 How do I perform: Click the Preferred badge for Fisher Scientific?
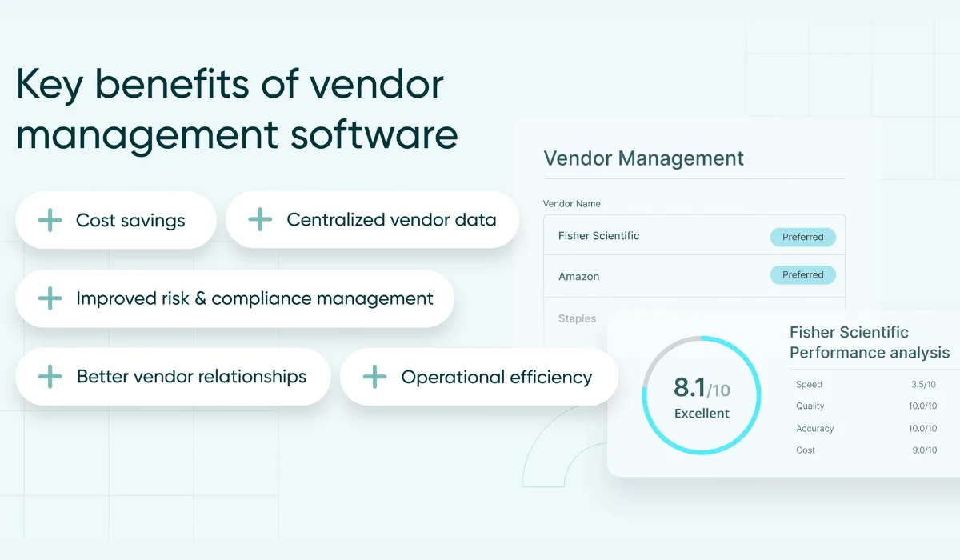click(803, 237)
